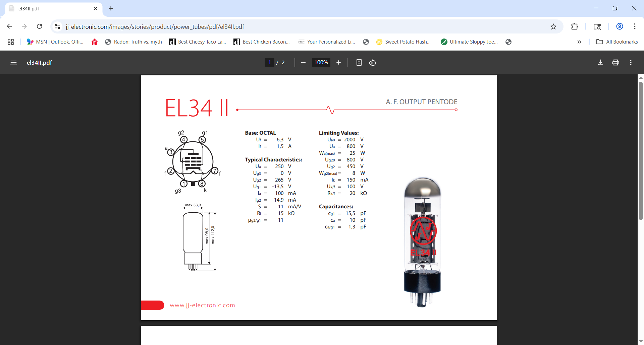This screenshot has width=644, height=345.
Task: Zoom in on the PDF
Action: coord(338,63)
